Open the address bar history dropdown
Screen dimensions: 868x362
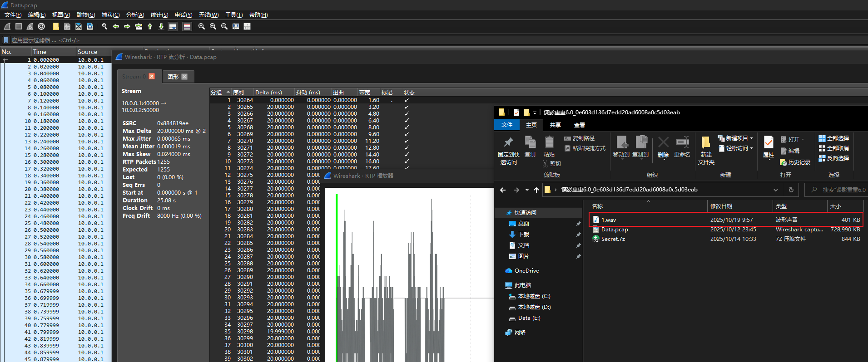click(775, 190)
